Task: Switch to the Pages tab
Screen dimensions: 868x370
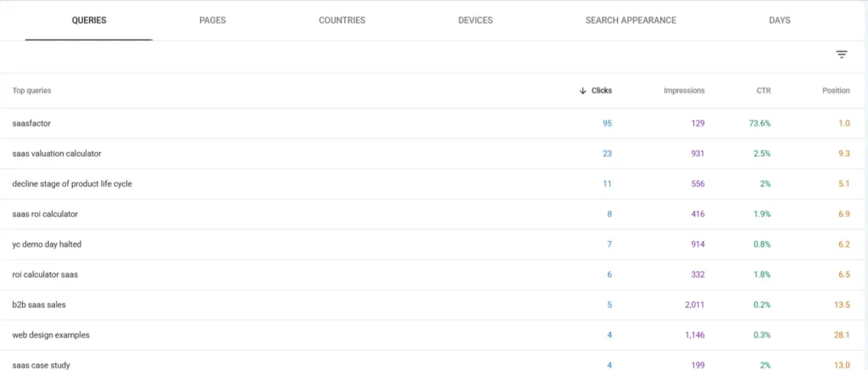Action: [x=213, y=20]
